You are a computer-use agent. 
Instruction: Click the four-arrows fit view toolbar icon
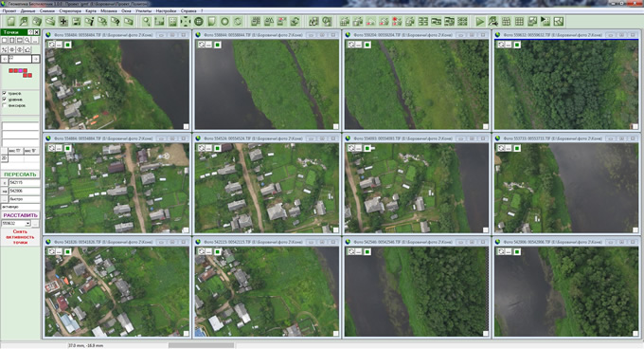(186, 22)
